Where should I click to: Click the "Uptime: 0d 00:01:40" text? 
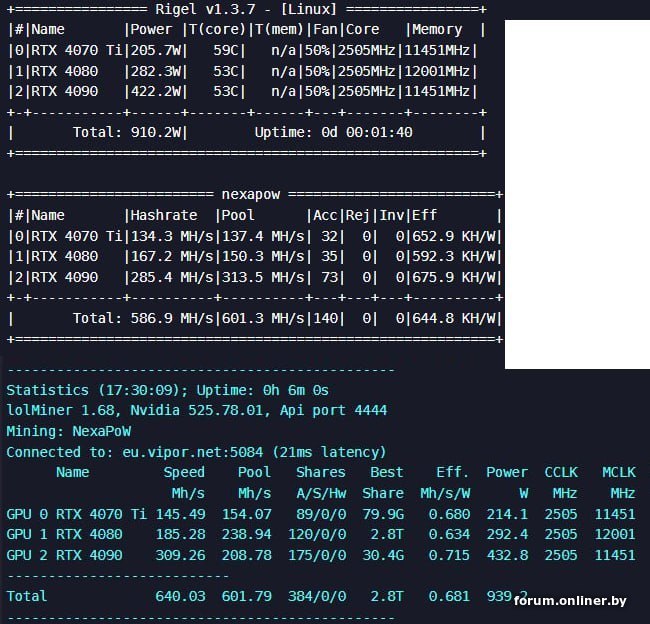click(x=333, y=133)
